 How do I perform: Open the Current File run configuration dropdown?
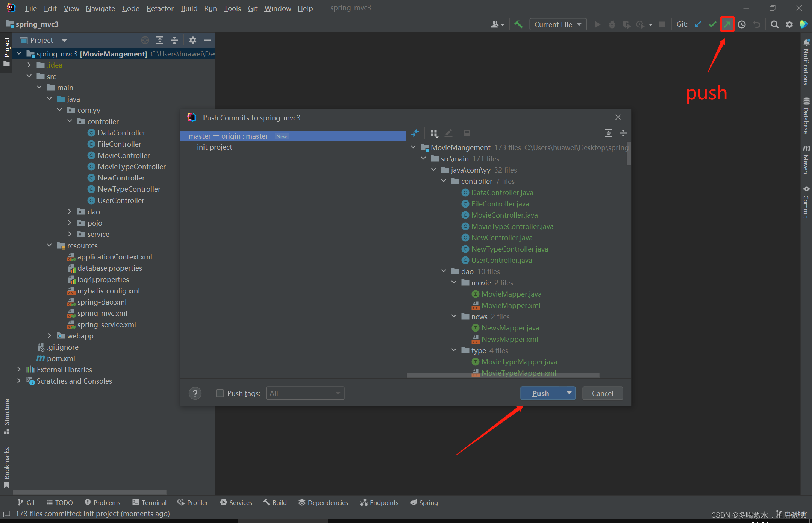[x=558, y=24]
